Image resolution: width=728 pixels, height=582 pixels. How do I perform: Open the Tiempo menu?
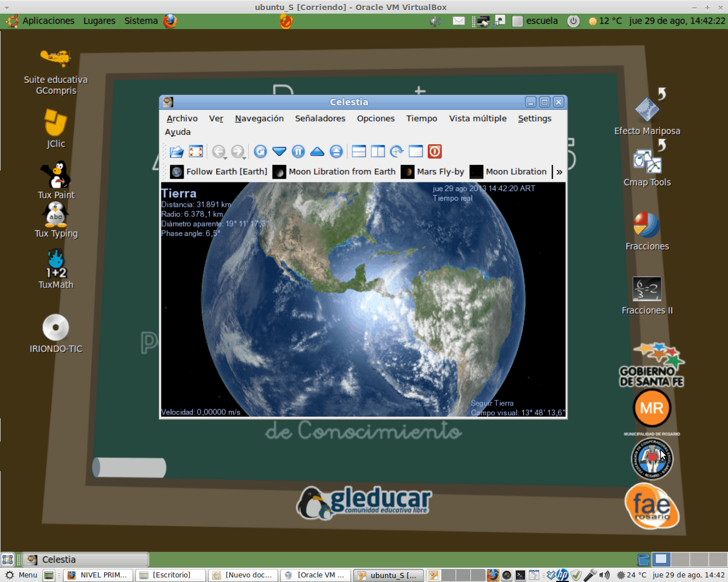pos(421,118)
